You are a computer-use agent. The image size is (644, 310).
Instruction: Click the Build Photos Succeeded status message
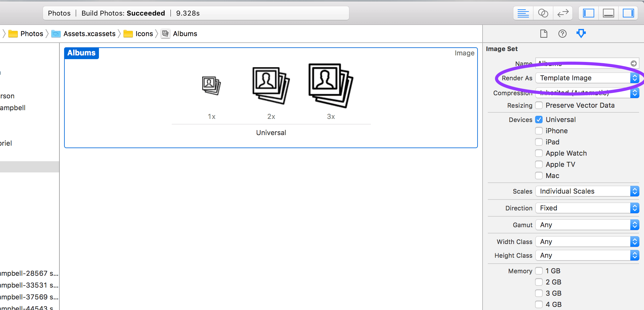coord(123,13)
